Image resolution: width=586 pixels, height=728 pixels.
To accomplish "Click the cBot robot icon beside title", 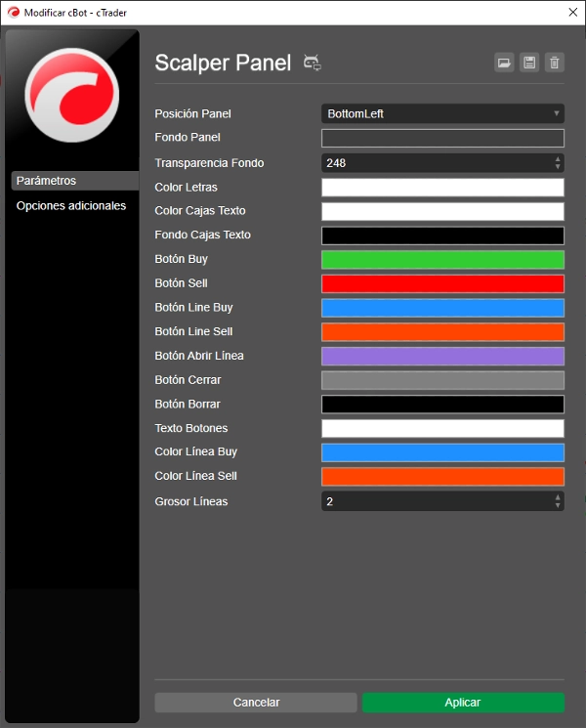I will pos(313,63).
